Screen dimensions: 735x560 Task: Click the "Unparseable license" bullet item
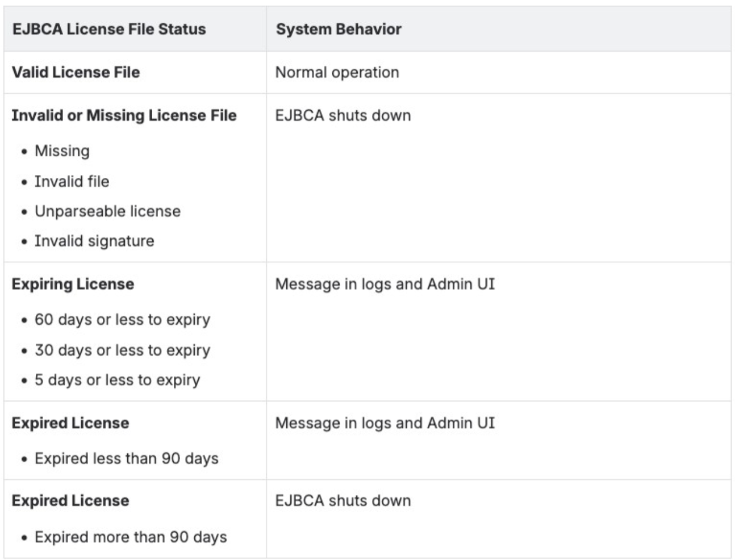pyautogui.click(x=107, y=211)
